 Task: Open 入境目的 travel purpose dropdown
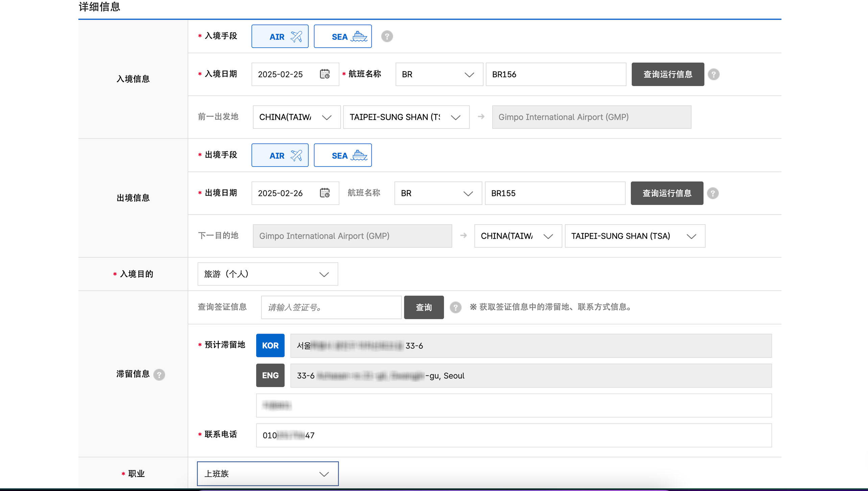point(267,274)
